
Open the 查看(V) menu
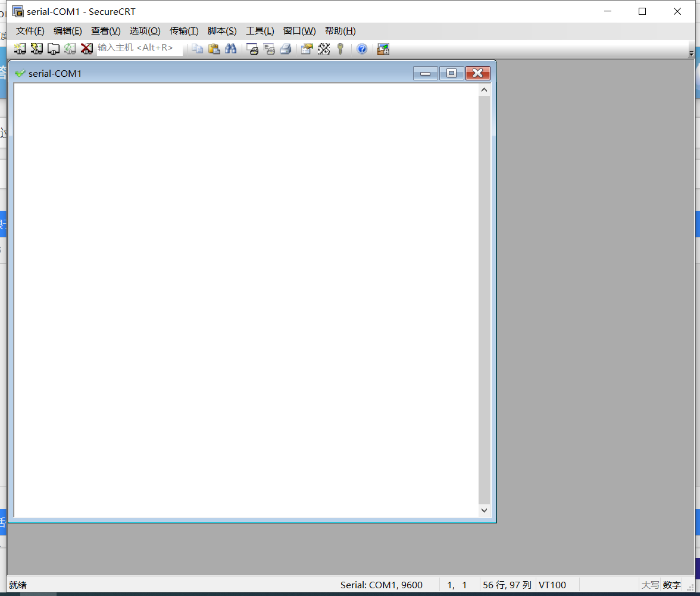pos(106,31)
